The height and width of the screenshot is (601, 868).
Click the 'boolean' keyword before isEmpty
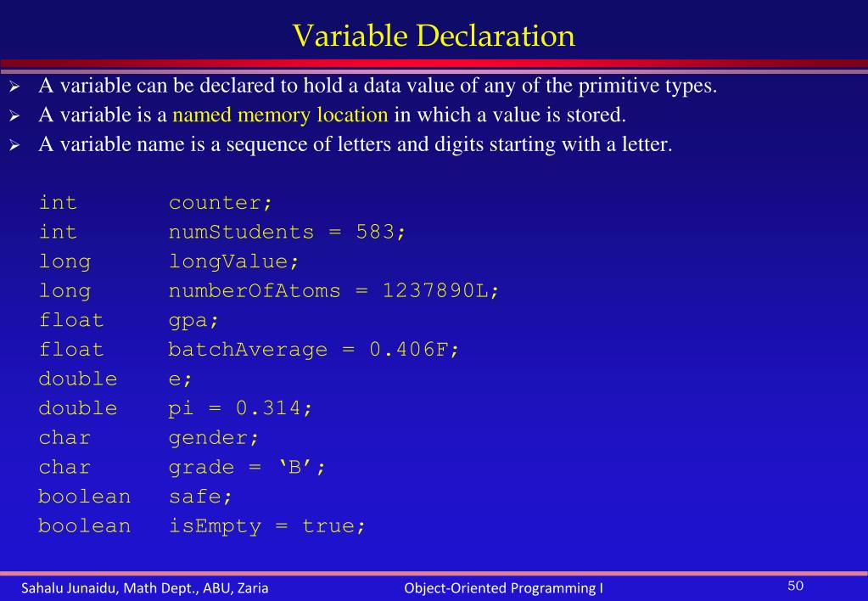coord(85,525)
